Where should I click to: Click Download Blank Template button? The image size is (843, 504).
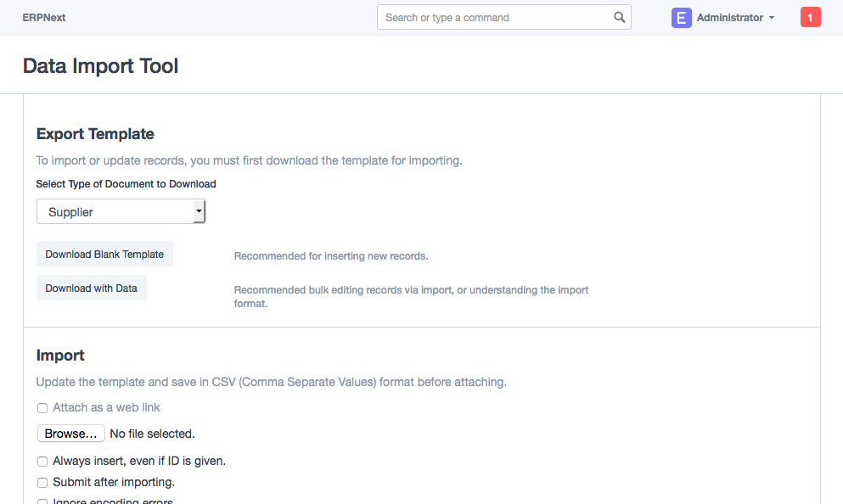(104, 255)
